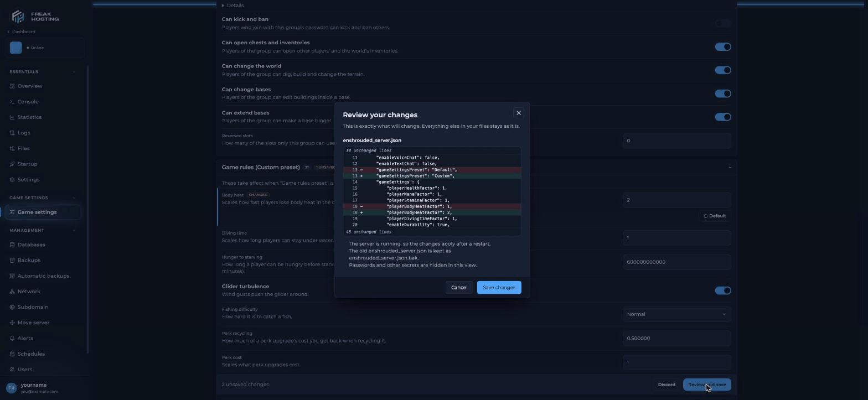
Task: Go back to Dashboard link
Action: click(x=22, y=32)
